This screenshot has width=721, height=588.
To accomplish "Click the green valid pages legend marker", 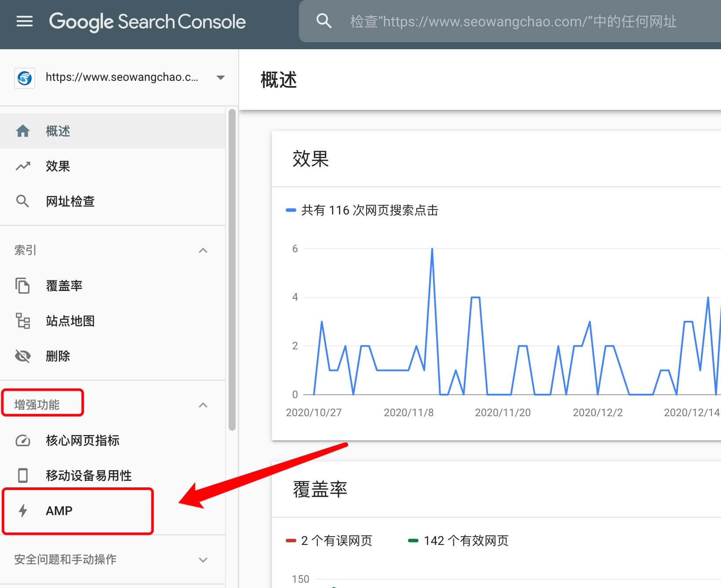I will tap(413, 541).
